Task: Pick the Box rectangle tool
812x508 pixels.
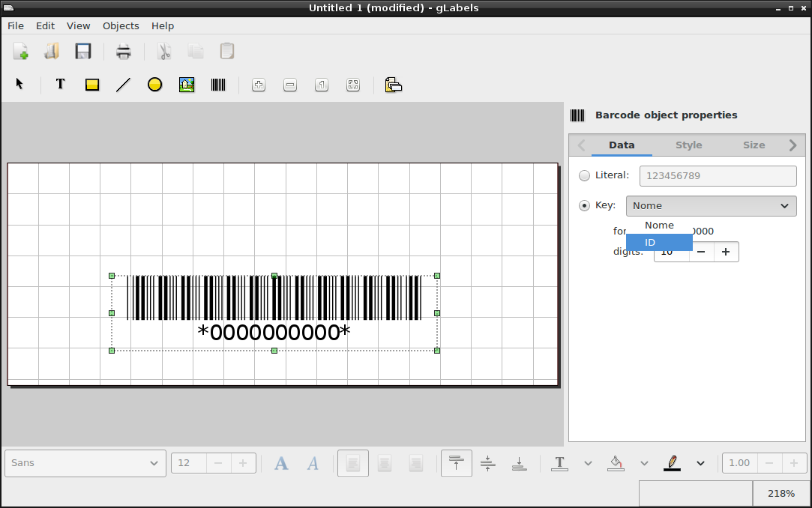Action: pos(92,85)
